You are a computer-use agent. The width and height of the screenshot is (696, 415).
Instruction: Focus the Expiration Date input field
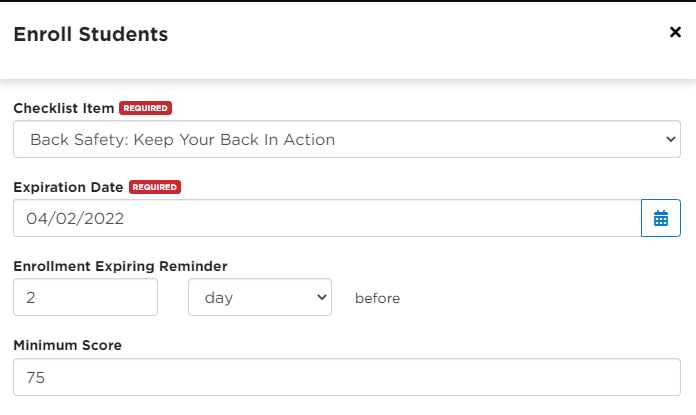327,218
